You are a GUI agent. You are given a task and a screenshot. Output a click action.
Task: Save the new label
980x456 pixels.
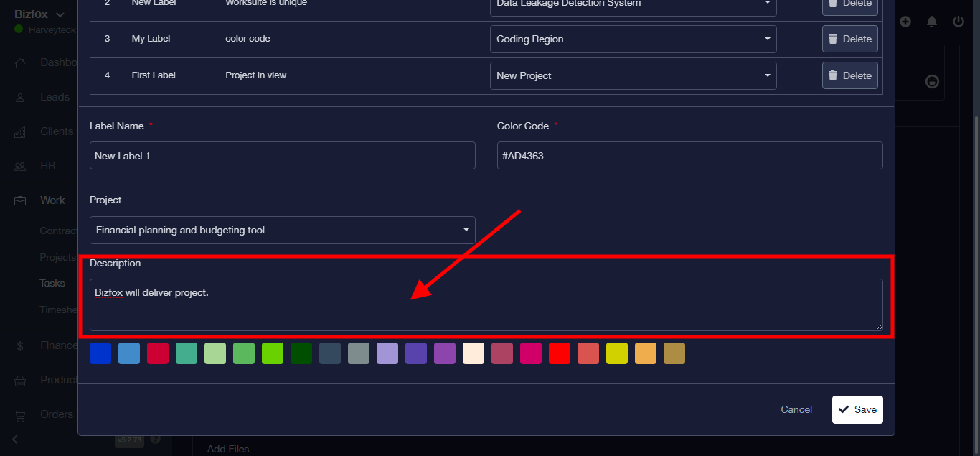pyautogui.click(x=857, y=409)
